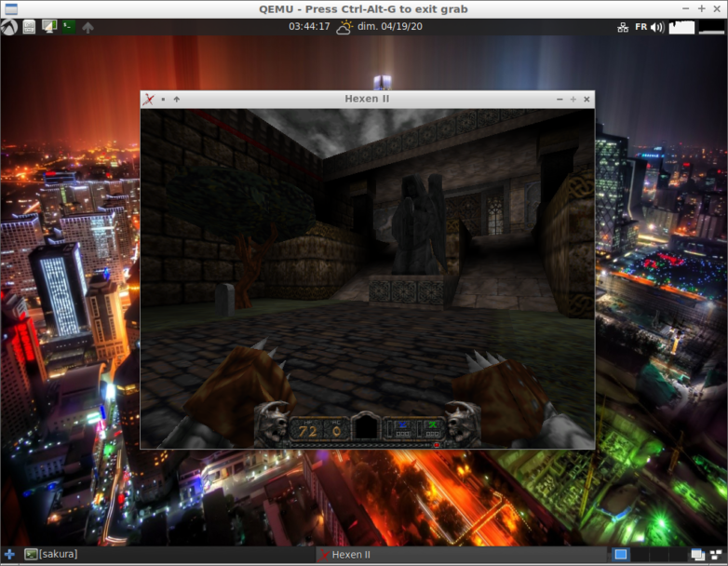Open the LXDE start menu logo
Screen dimensions: 728x566
coord(8,27)
